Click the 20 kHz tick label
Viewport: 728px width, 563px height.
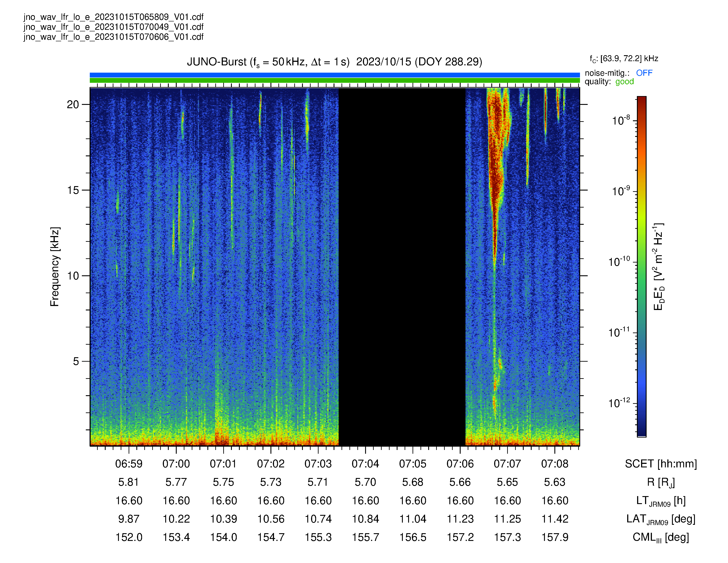tap(73, 104)
